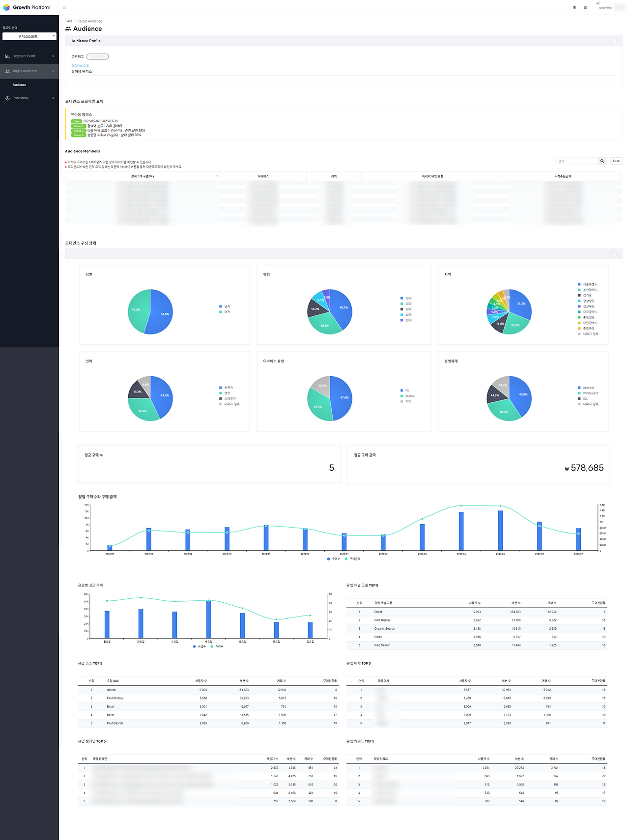Click the Publishing target icon

pos(7,98)
